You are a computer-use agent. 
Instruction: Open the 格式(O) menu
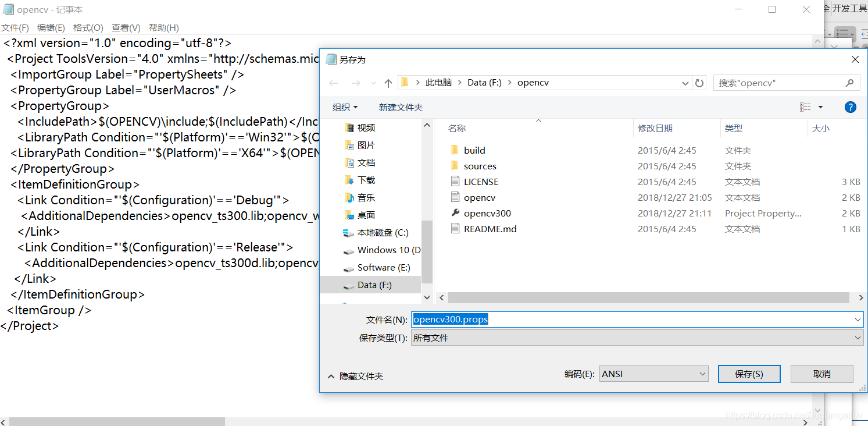pos(88,27)
